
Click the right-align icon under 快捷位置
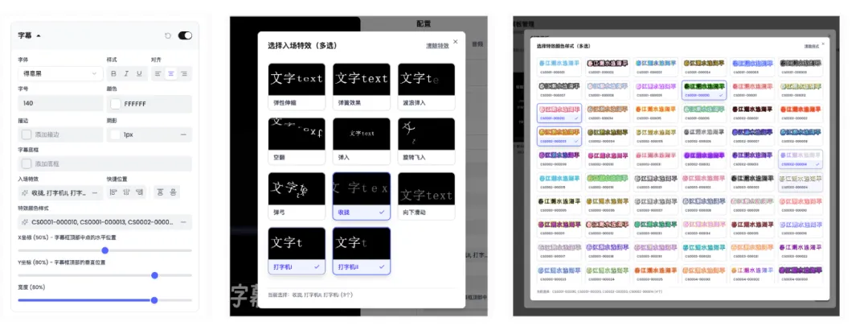tap(140, 192)
